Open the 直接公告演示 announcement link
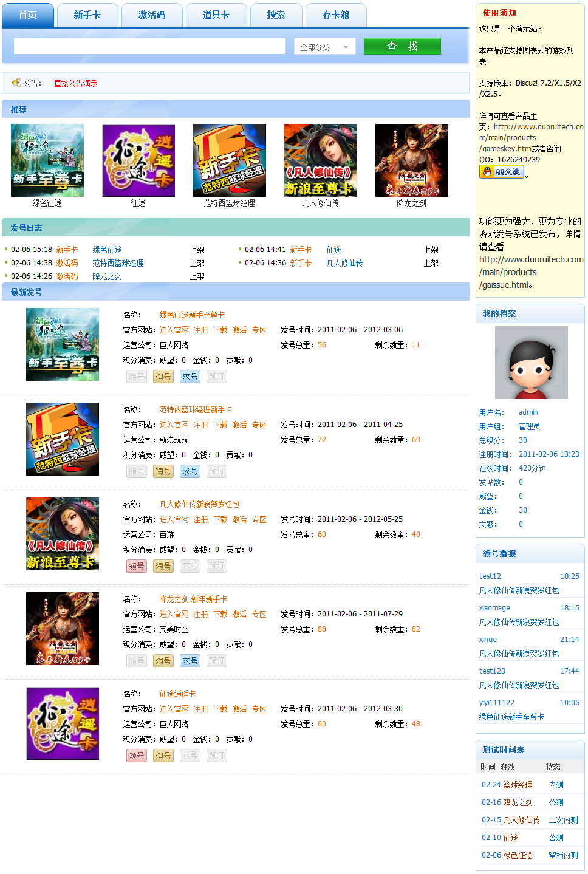 (75, 83)
